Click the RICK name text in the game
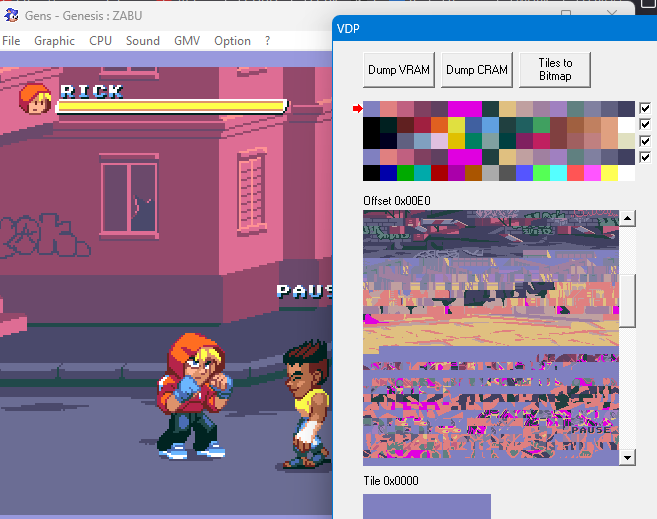Screen dimensions: 657x519 91,91
